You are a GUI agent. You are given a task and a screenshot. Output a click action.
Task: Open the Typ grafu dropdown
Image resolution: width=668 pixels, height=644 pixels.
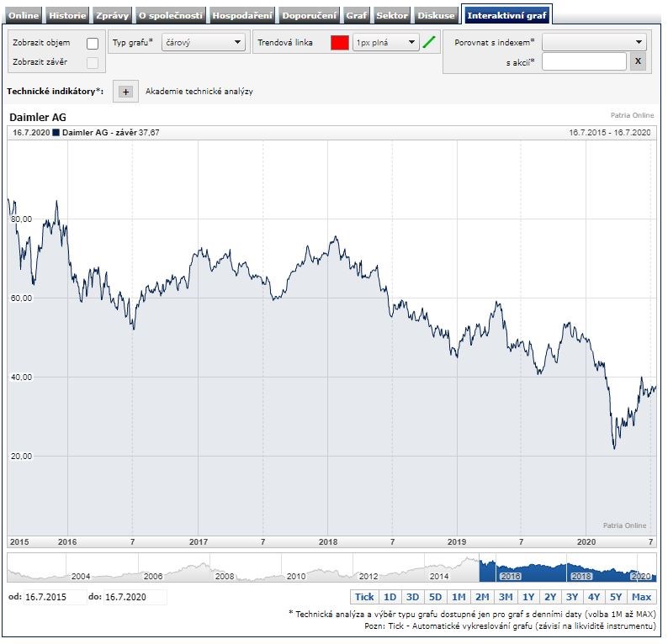(203, 43)
